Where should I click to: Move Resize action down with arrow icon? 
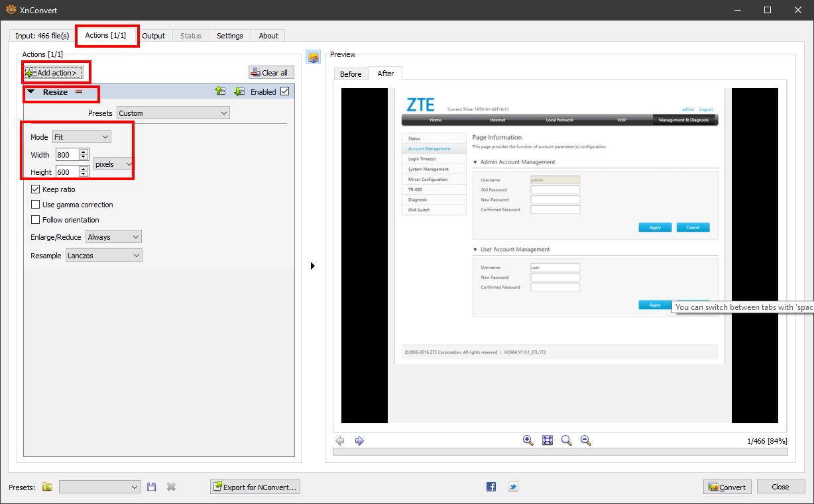[239, 91]
